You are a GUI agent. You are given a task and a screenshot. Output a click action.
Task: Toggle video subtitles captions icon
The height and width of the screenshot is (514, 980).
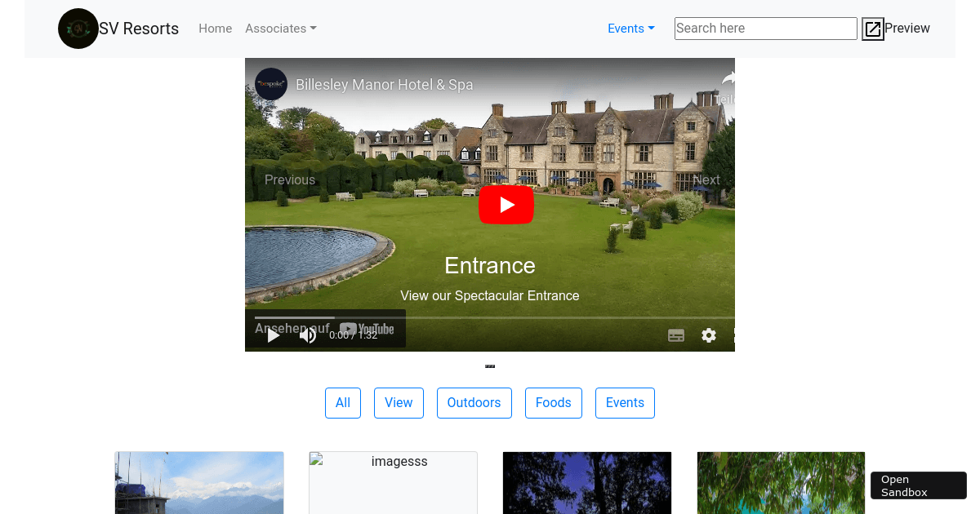click(676, 335)
